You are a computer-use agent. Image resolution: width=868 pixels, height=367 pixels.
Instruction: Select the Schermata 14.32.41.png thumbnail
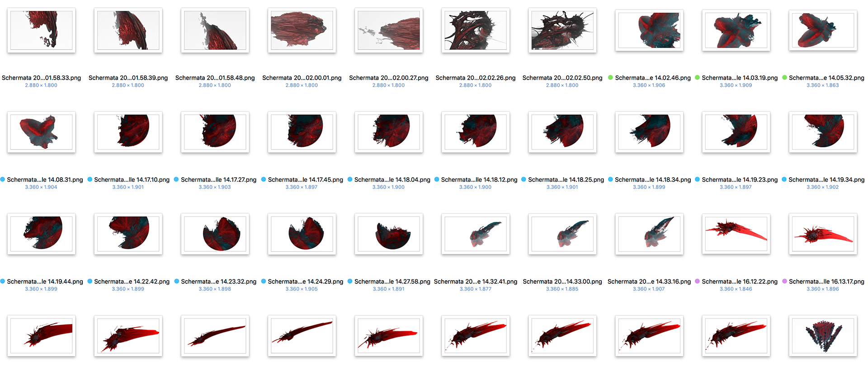pyautogui.click(x=476, y=234)
